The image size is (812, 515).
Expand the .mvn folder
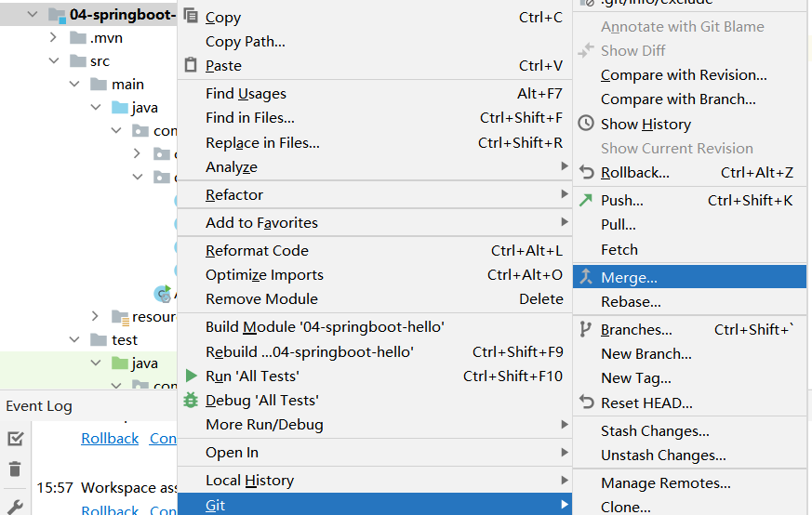coord(53,37)
